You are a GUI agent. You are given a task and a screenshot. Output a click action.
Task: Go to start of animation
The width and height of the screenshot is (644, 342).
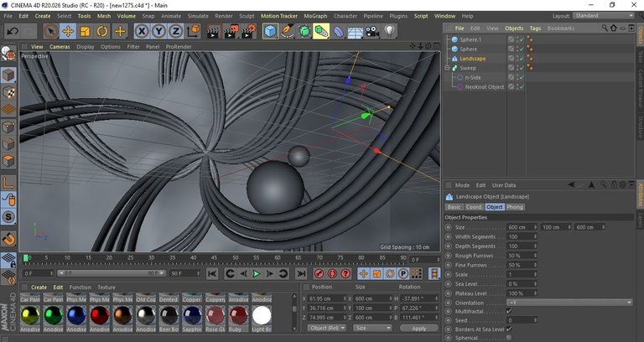[x=212, y=273]
